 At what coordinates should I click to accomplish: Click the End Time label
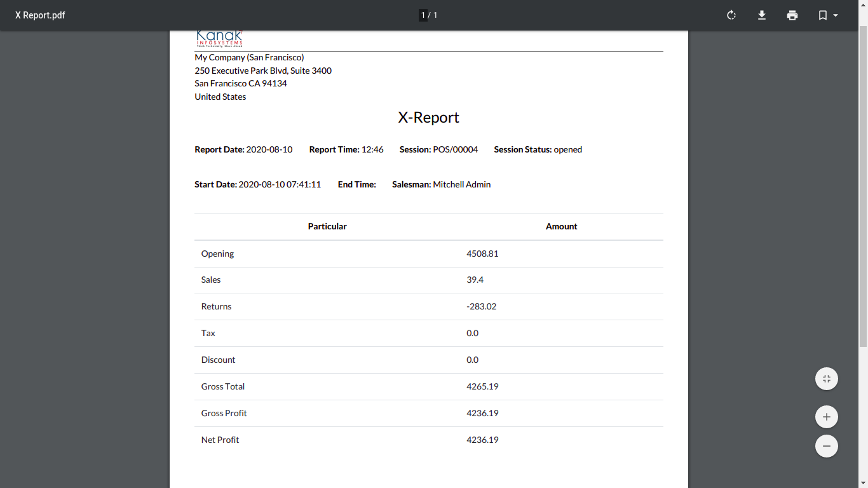[x=357, y=184]
